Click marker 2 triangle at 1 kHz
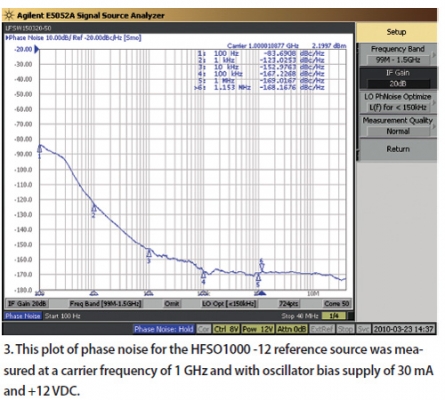445x400 pixels. click(x=94, y=209)
